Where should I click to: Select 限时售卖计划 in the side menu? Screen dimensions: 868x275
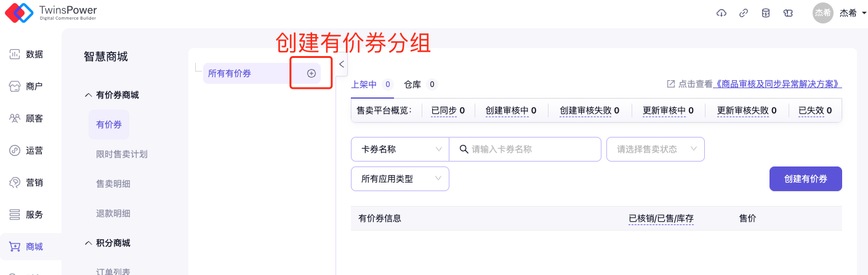point(122,154)
